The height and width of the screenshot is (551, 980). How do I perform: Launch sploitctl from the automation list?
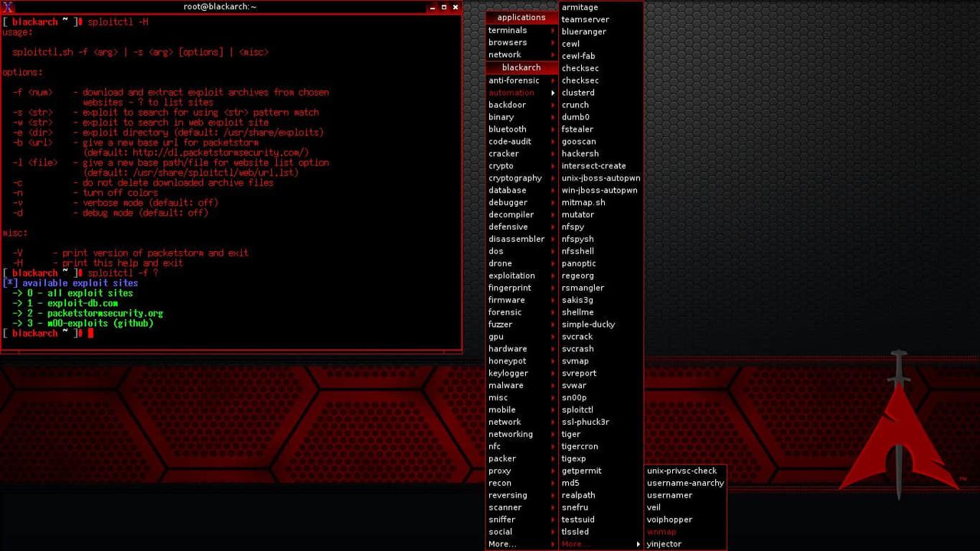coord(577,409)
